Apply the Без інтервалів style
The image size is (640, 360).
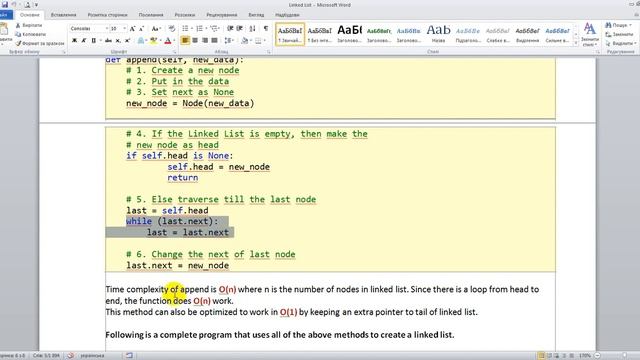click(x=320, y=34)
